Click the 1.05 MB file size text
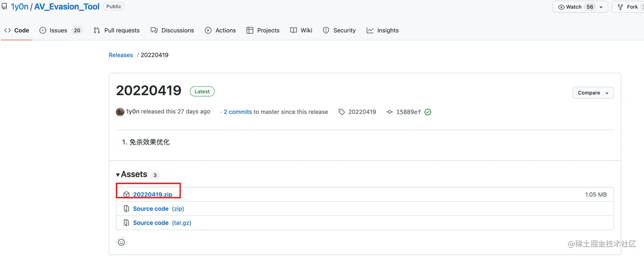 coord(596,194)
